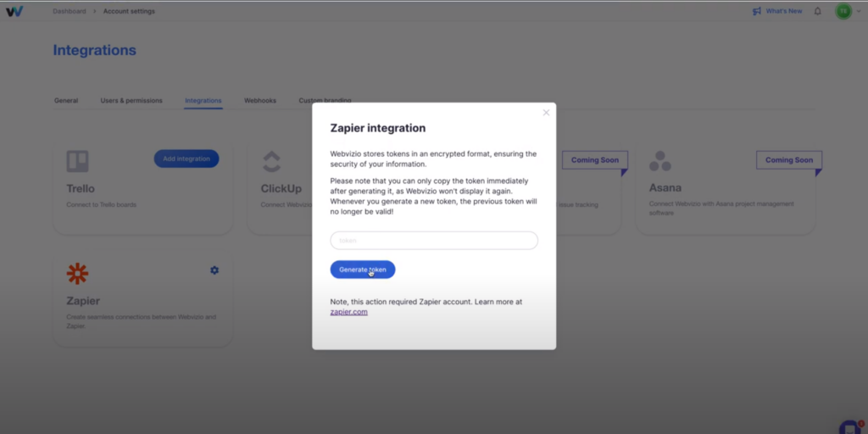
Task: Switch to the Webhooks tab
Action: click(x=260, y=101)
